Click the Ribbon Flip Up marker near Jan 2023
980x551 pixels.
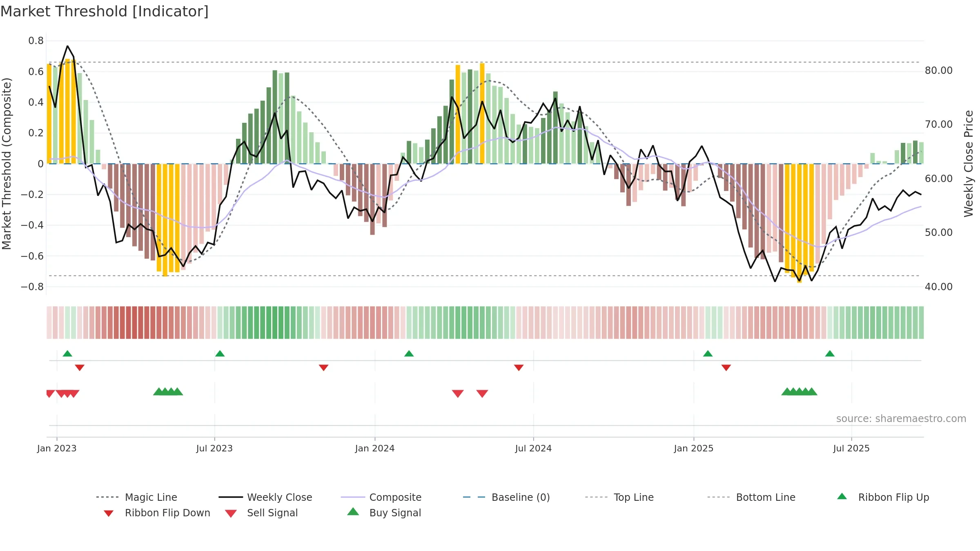tap(67, 353)
